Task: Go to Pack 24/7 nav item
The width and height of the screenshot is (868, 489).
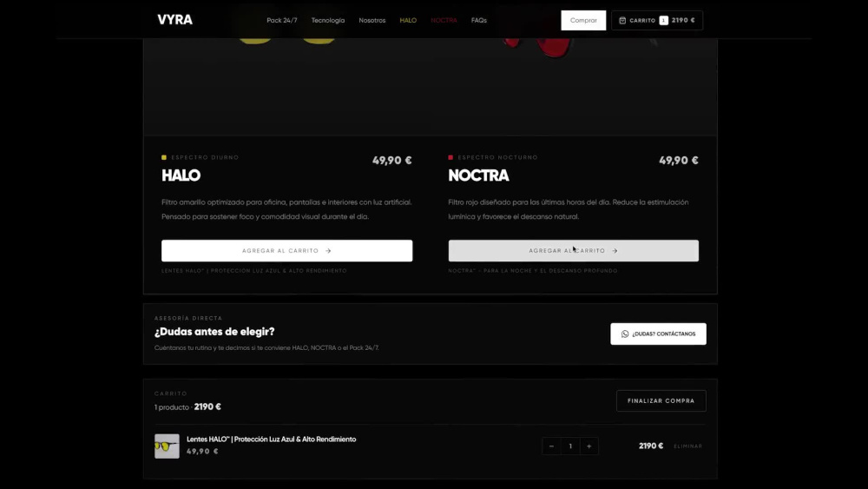Action: click(282, 21)
